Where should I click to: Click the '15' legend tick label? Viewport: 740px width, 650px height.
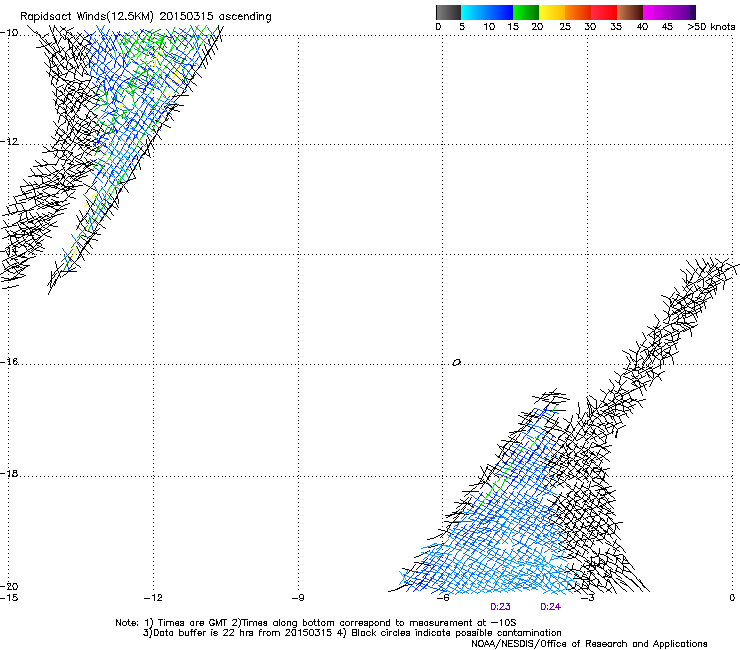[x=513, y=27]
